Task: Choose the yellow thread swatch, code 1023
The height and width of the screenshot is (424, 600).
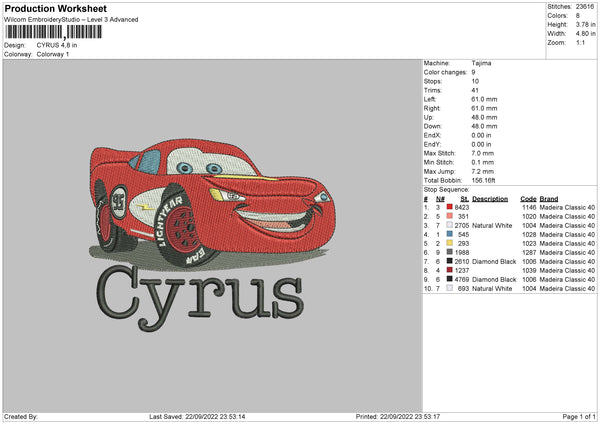Action: (x=450, y=243)
